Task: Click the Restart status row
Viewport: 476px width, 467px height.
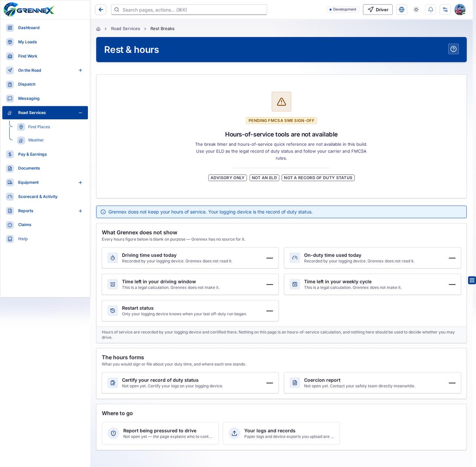Action: point(190,310)
